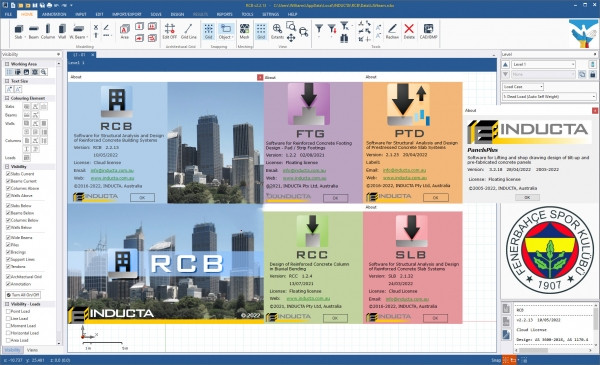Viewport: 600px width, 365px height.
Task: Select the Column modelling tool
Action: (48, 31)
